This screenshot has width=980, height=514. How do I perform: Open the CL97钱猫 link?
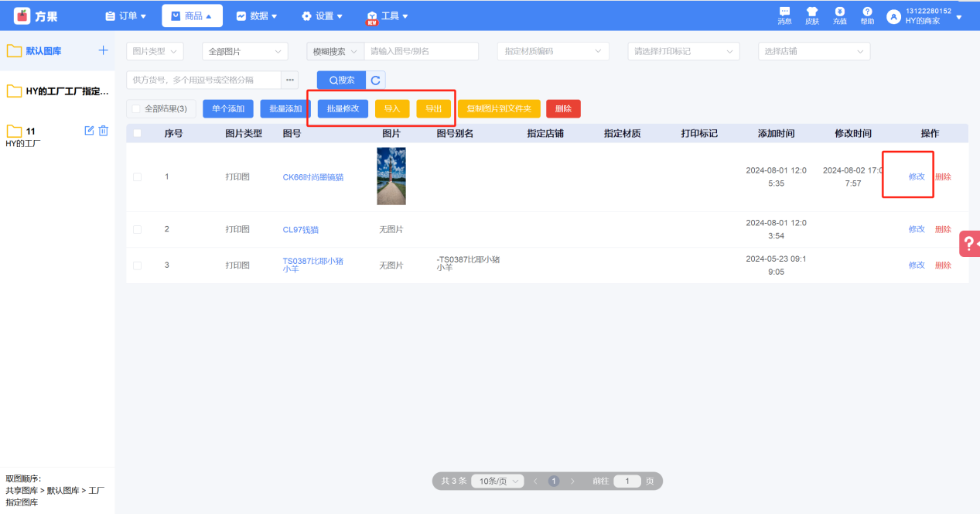click(x=301, y=230)
